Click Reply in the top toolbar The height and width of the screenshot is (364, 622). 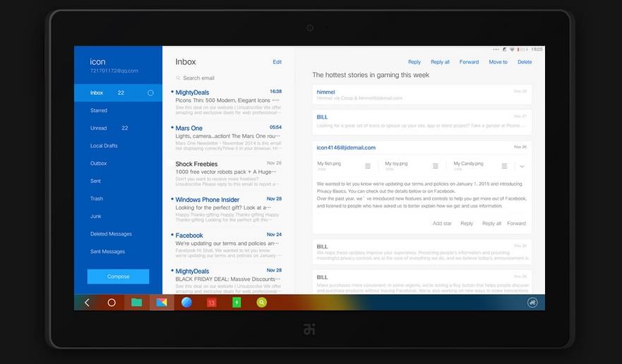point(414,62)
